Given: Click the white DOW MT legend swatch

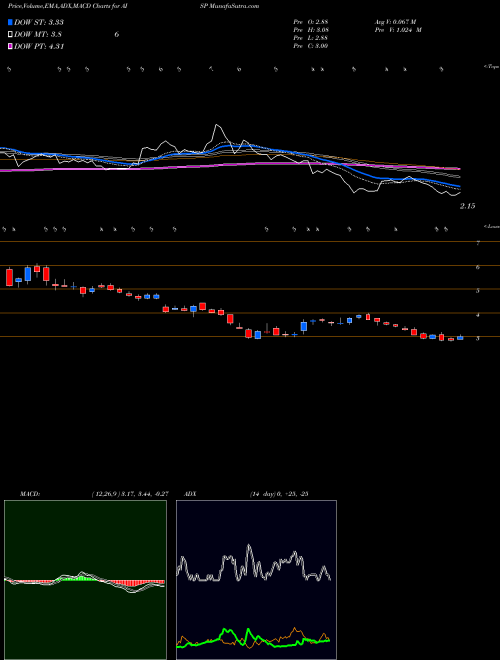Looking at the screenshot, I should click(10, 35).
